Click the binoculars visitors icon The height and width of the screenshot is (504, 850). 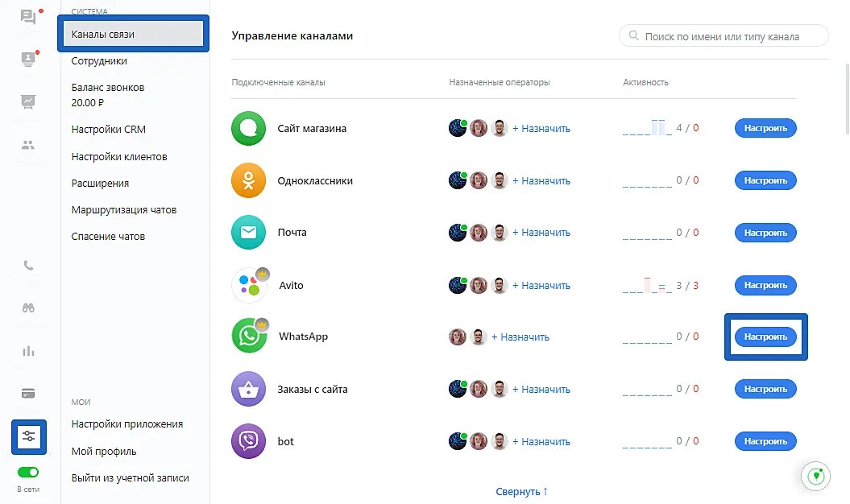point(29,308)
